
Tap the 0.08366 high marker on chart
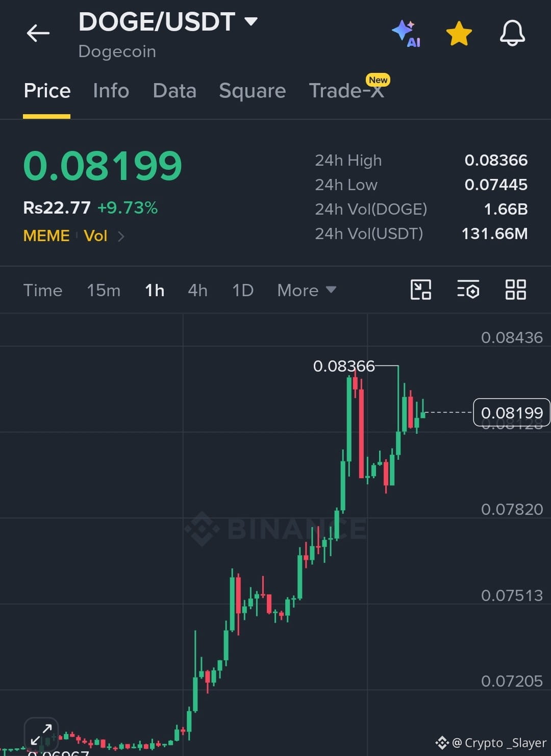[x=344, y=366]
